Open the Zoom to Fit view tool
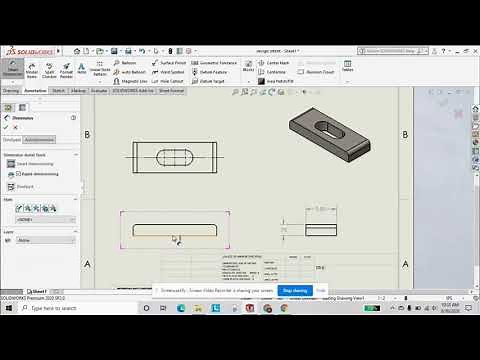Image resolution: width=480 pixels, height=360 pixels. (x=235, y=92)
